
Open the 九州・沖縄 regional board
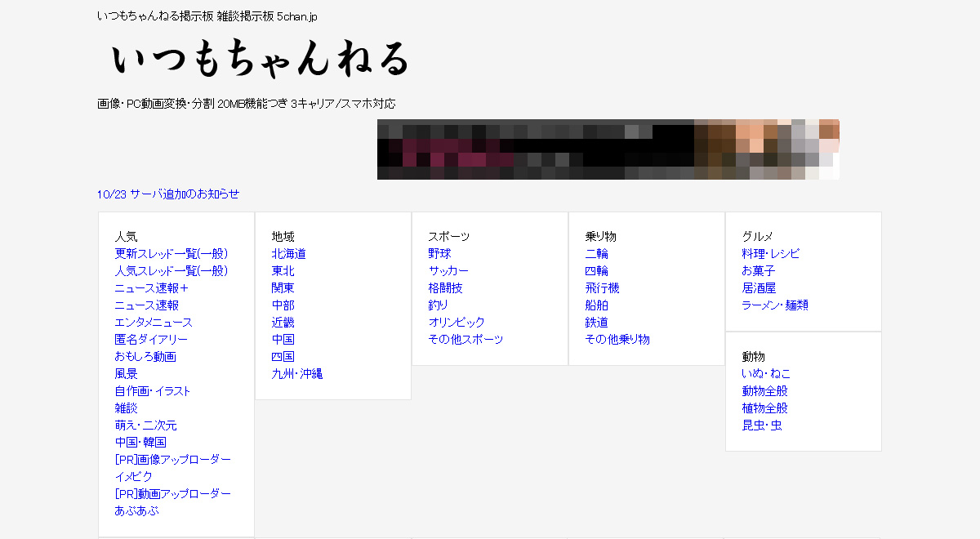click(x=297, y=374)
